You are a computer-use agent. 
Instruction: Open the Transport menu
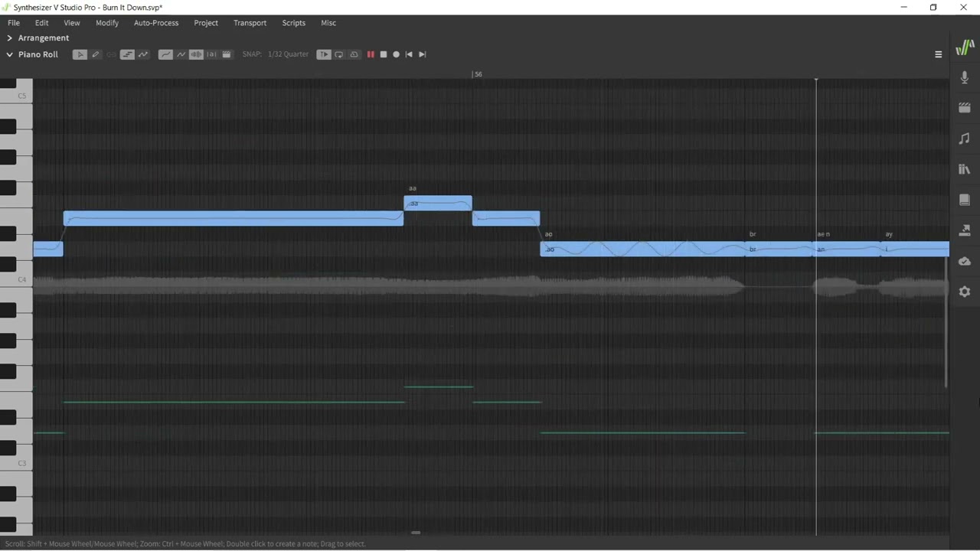click(x=250, y=23)
